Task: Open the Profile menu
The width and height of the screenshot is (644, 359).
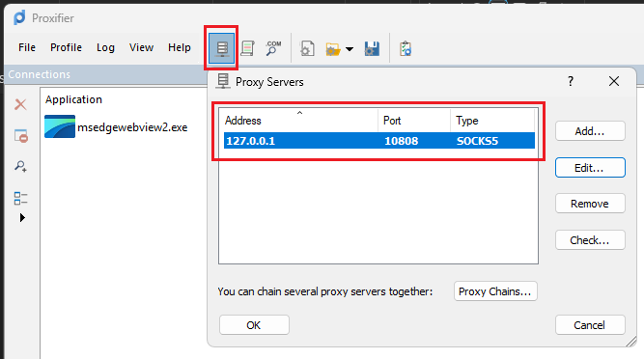Action: point(66,47)
